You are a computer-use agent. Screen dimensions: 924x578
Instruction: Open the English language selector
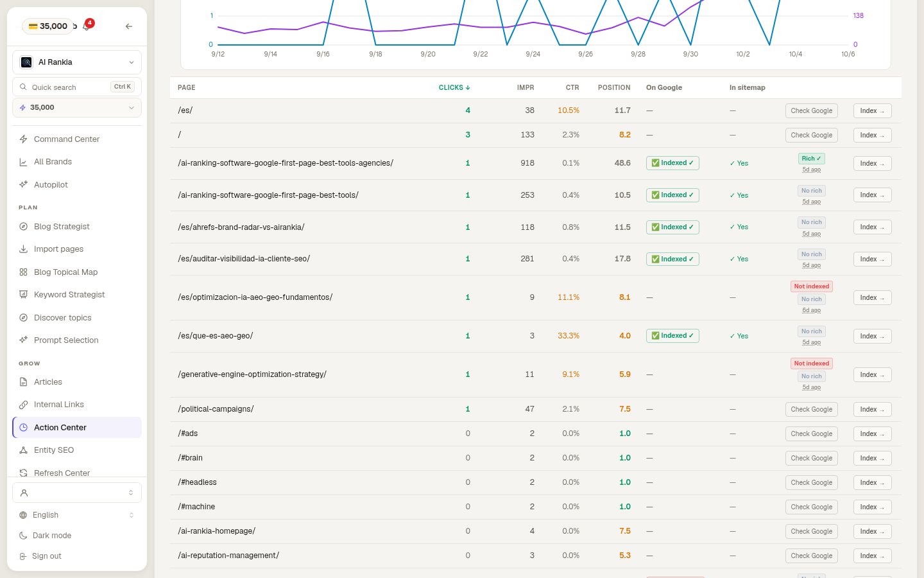(x=77, y=515)
